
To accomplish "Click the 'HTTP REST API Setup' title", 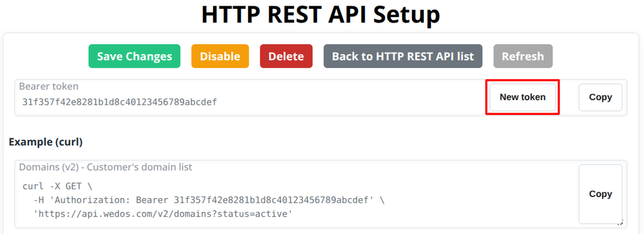I will coord(321,14).
